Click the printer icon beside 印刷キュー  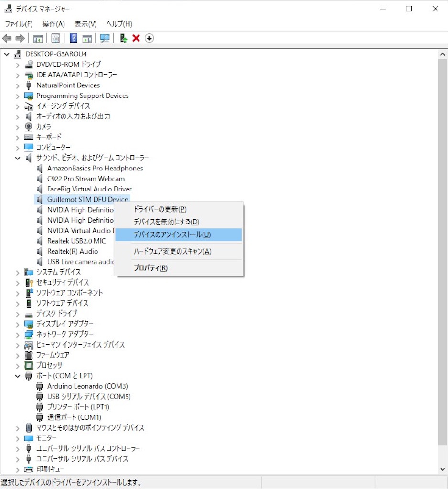tap(29, 469)
